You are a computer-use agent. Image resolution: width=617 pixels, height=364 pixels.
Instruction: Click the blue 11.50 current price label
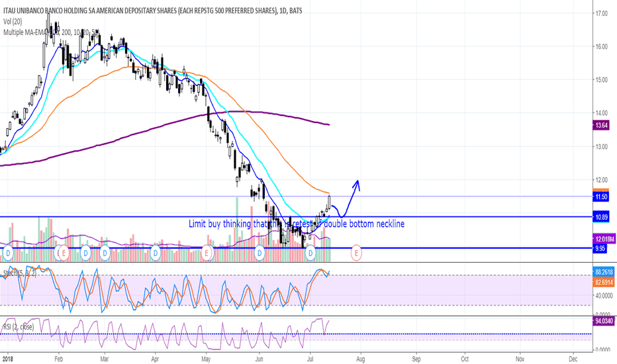click(x=601, y=197)
